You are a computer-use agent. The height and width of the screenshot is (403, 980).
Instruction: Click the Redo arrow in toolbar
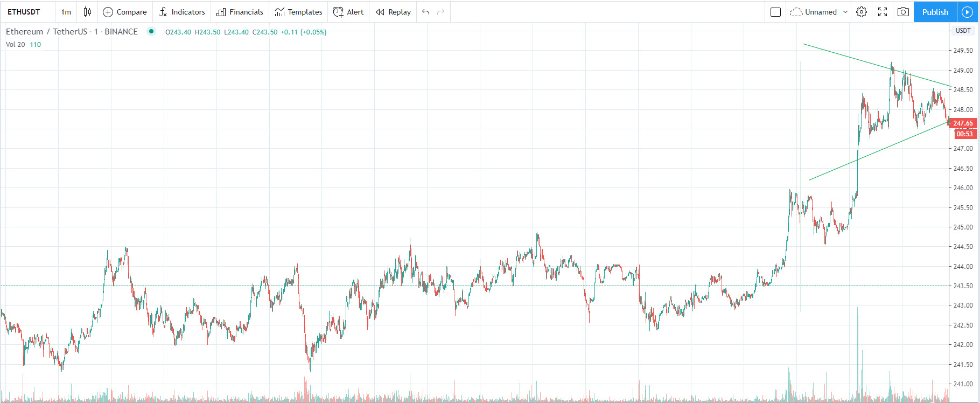pyautogui.click(x=441, y=12)
